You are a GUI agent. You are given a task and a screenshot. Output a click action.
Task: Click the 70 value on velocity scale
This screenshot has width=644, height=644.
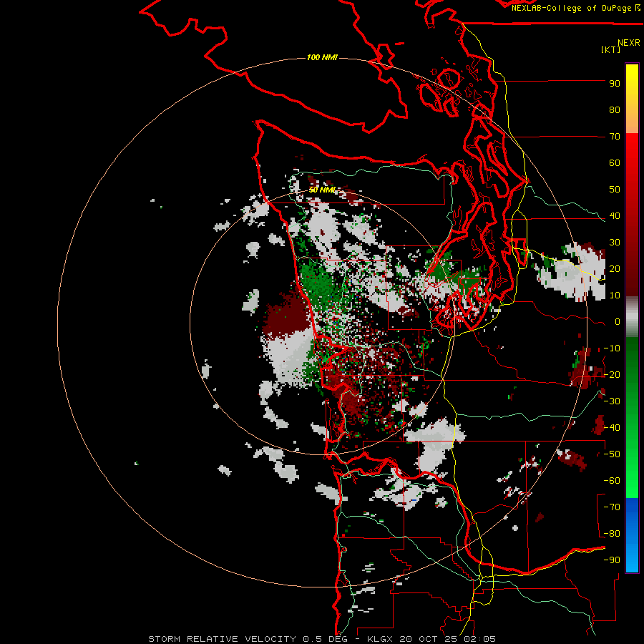615,137
